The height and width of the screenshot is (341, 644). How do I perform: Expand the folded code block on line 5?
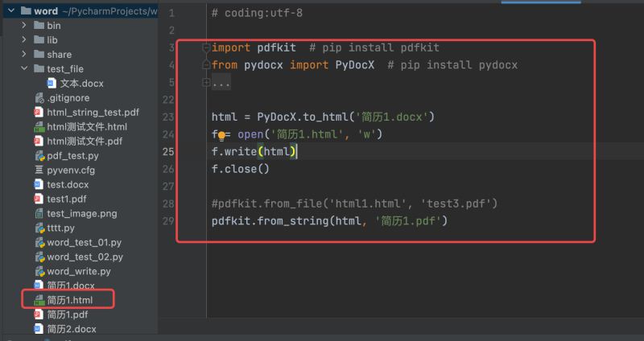coord(207,83)
